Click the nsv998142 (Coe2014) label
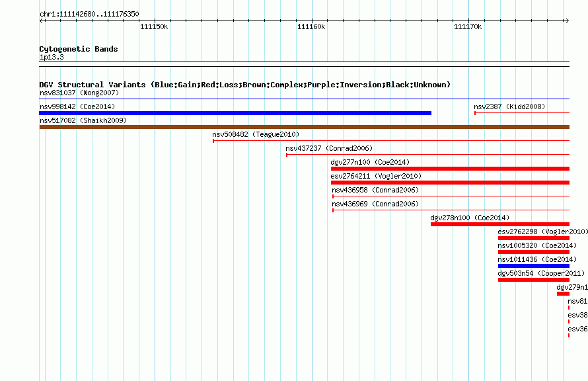588x381 pixels. [x=77, y=106]
